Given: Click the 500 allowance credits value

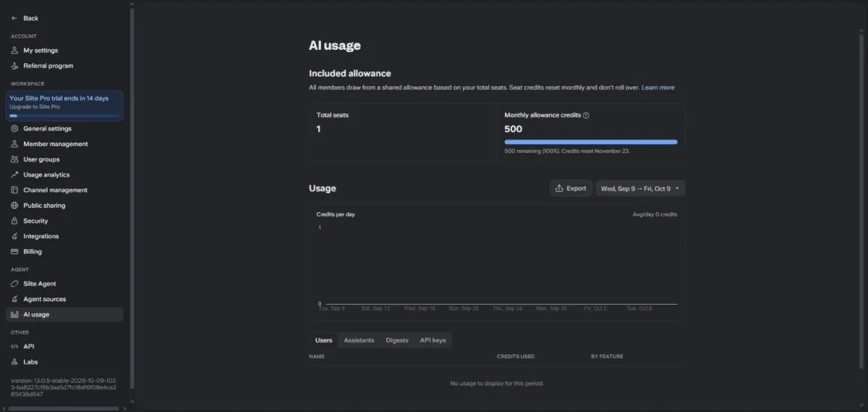Looking at the screenshot, I should pos(514,129).
